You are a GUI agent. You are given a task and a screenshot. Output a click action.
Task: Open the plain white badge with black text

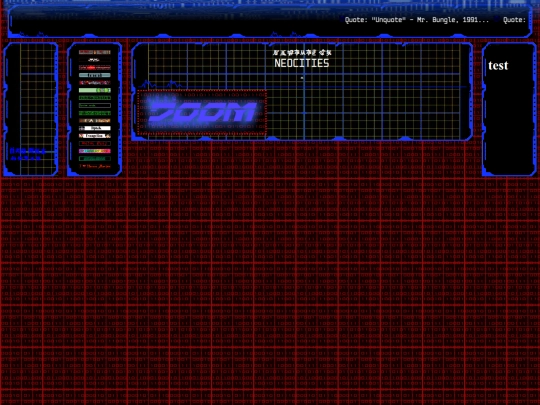95,128
